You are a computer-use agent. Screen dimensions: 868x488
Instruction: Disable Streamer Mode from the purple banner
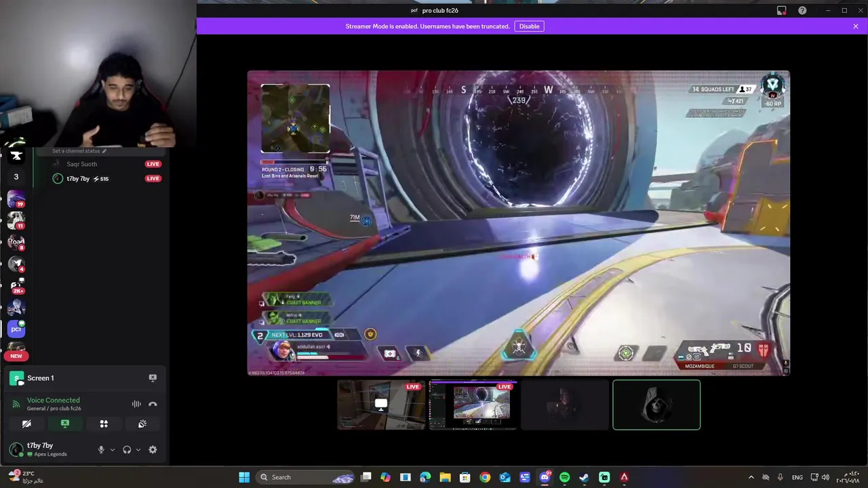pos(529,26)
